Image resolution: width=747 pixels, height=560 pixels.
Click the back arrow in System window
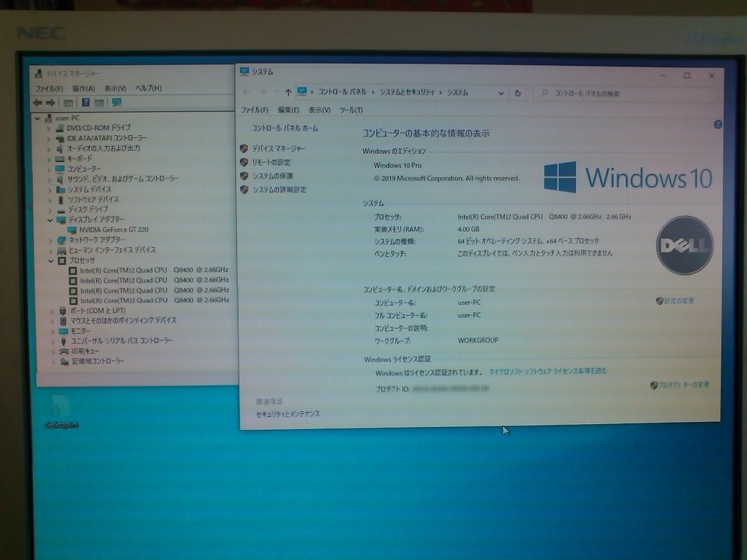(247, 92)
